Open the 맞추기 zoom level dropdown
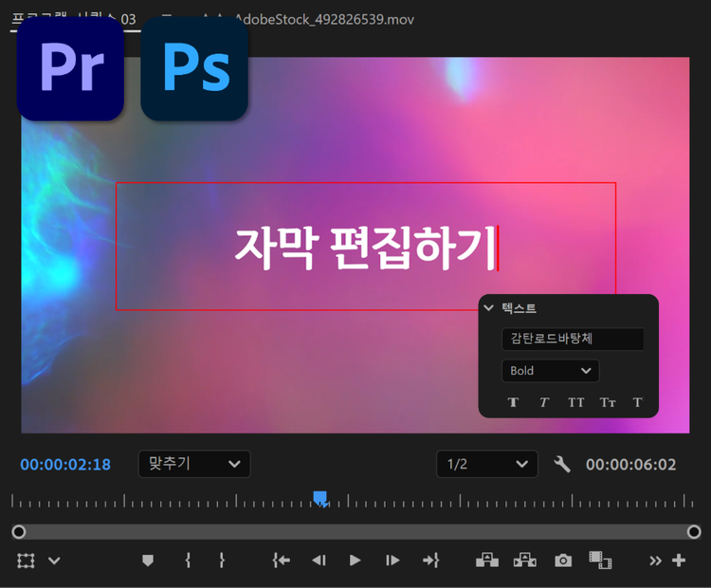The height and width of the screenshot is (588, 711). 194,464
